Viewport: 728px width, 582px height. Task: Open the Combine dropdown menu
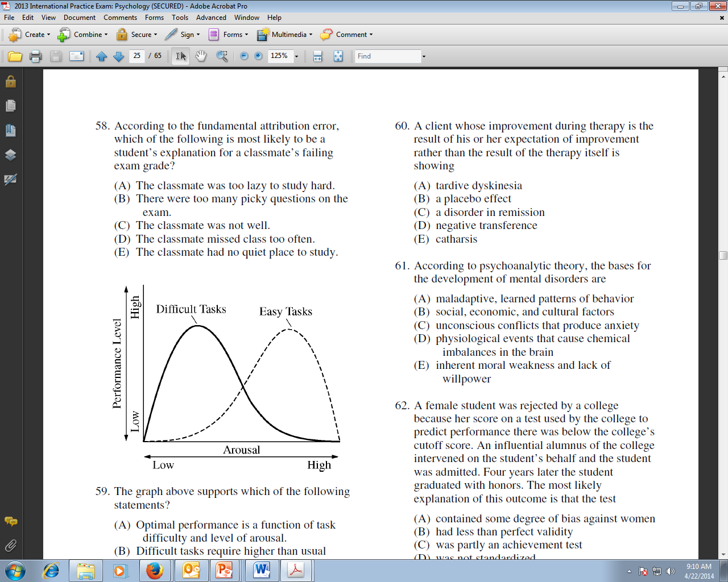coord(82,35)
